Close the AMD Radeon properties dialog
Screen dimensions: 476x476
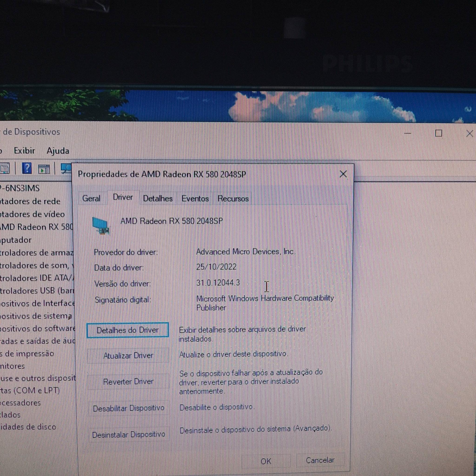pyautogui.click(x=343, y=174)
